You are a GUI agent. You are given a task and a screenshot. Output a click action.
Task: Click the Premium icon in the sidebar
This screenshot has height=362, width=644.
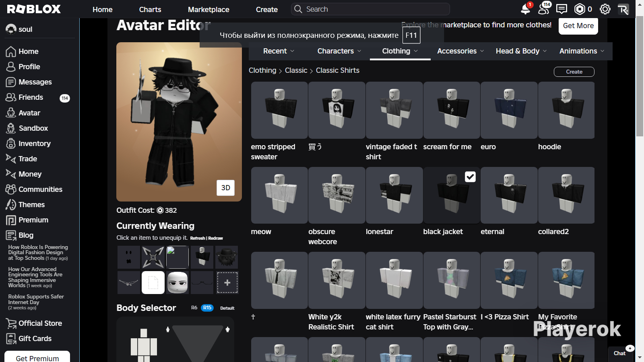pyautogui.click(x=11, y=220)
